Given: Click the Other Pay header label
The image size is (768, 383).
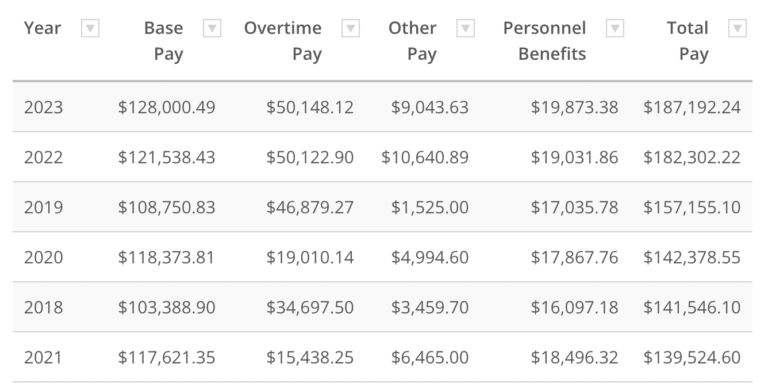Looking at the screenshot, I should tap(412, 41).
